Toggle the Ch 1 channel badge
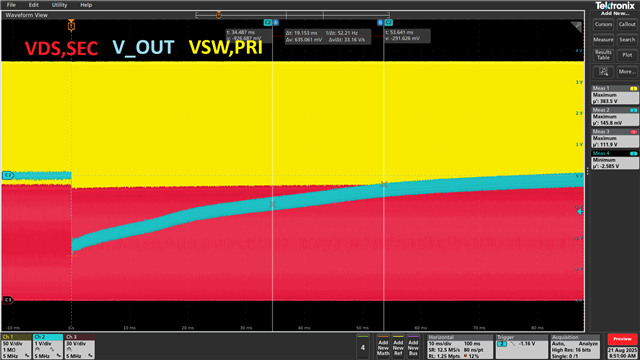This screenshot has width=640, height=360. coord(16,347)
